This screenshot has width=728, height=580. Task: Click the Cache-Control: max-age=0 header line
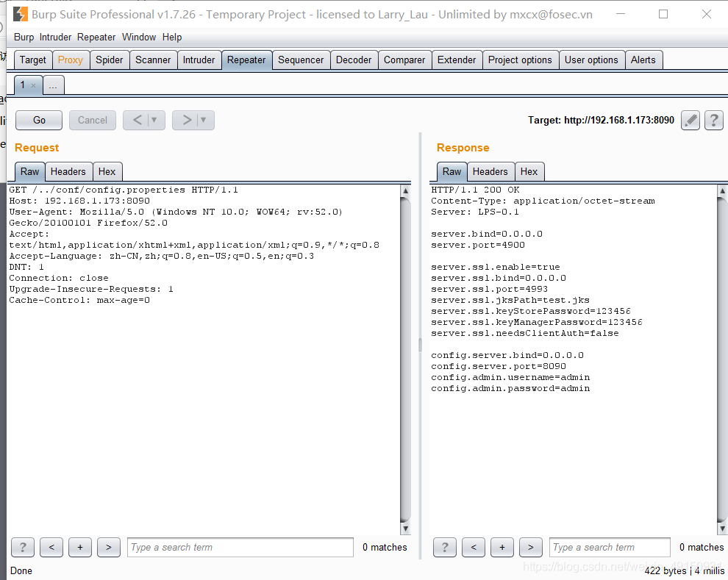pyautogui.click(x=79, y=300)
